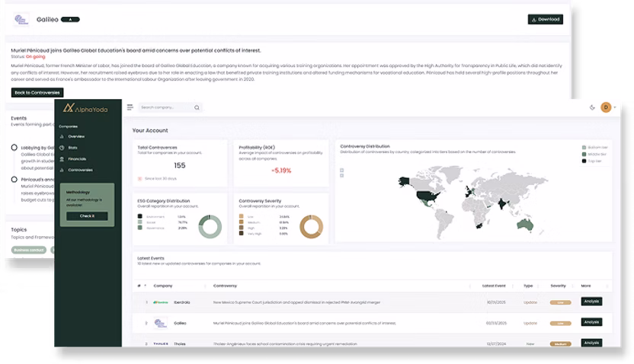
Task: Click the Galileo controversy description in table
Action: click(x=305, y=323)
